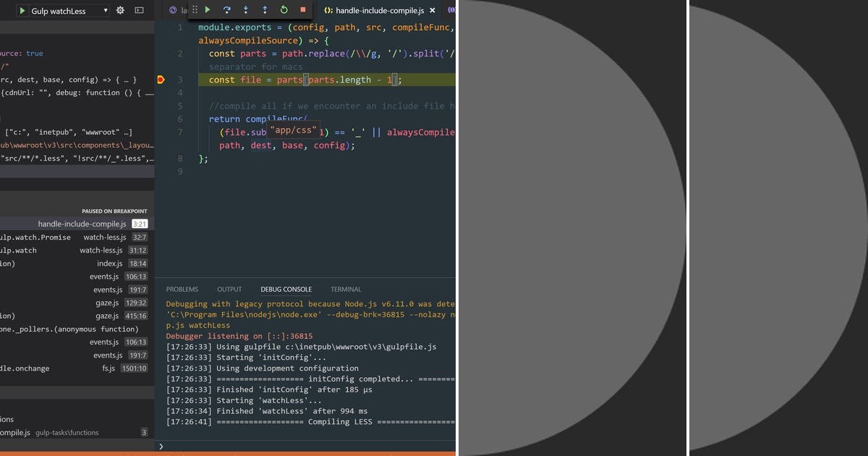Continue execution past the breakpoint
Screen dimensions: 868x456
(x=208, y=9)
